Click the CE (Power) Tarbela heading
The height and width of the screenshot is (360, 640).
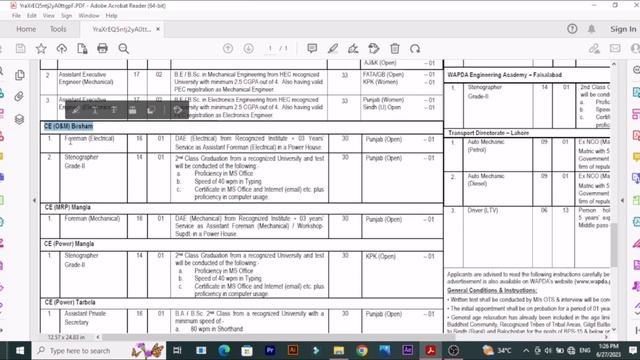[x=70, y=302]
